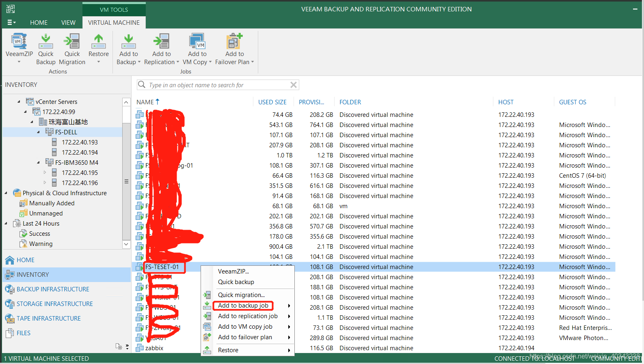This screenshot has width=644, height=364.
Task: Sort by the GUEST OS column header
Action: pos(573,102)
